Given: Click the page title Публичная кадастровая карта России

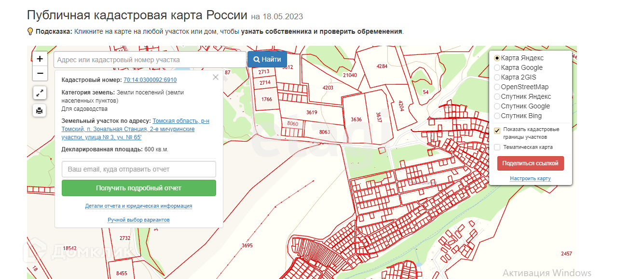Looking at the screenshot, I should (137, 15).
